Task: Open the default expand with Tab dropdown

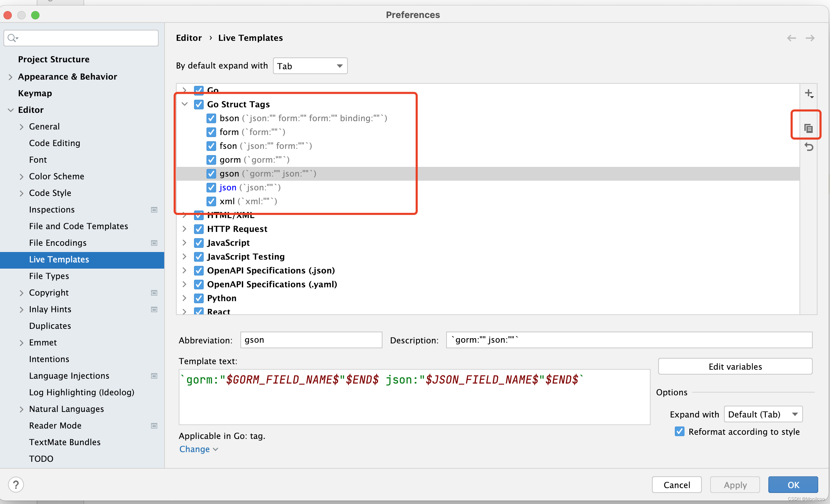Action: (x=310, y=66)
